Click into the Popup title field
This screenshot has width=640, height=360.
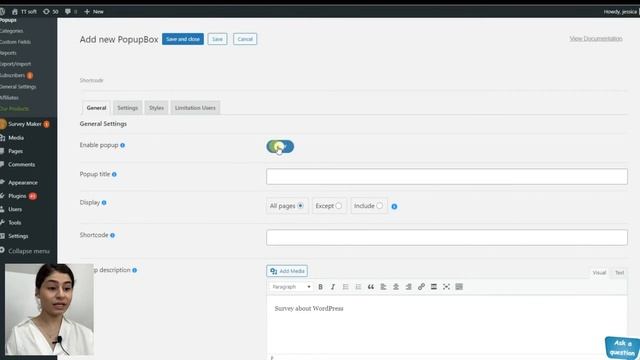pyautogui.click(x=447, y=176)
